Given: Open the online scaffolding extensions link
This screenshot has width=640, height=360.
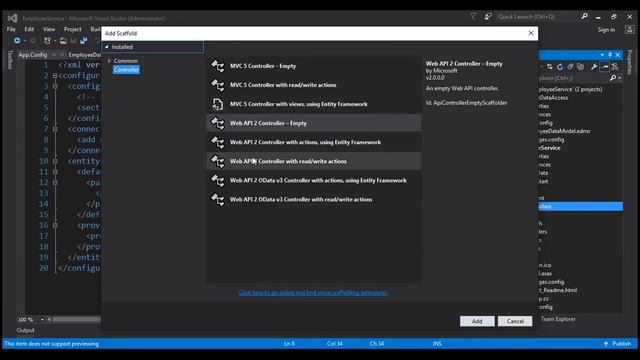Looking at the screenshot, I should click(313, 293).
